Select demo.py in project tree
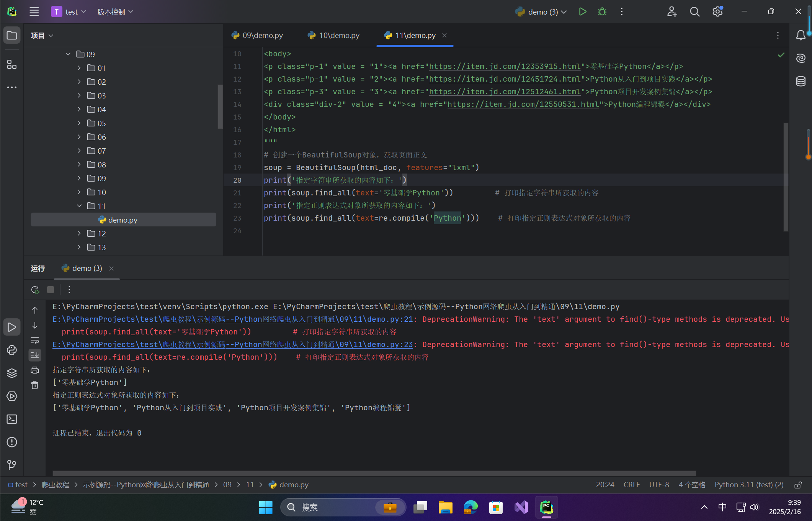 tap(123, 220)
